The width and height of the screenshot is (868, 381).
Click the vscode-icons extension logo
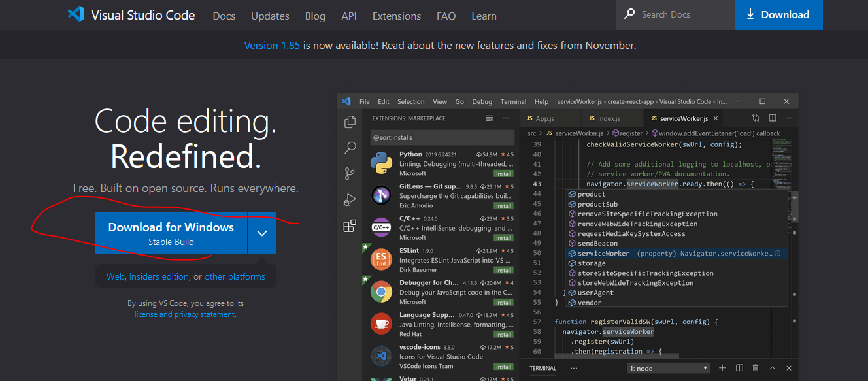click(381, 356)
